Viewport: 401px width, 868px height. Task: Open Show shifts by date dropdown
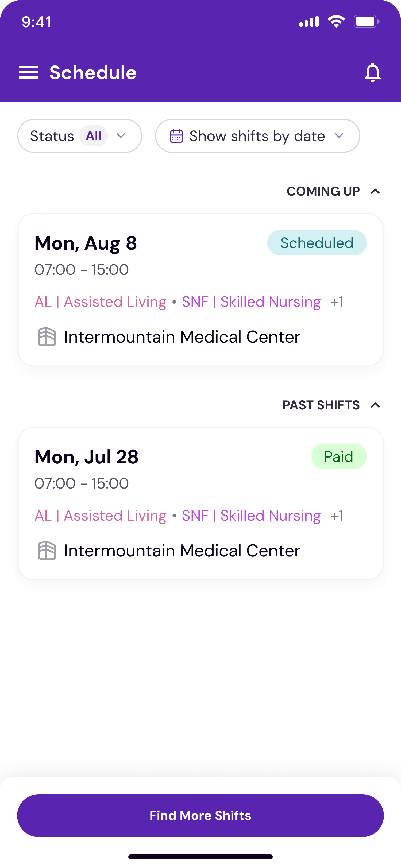(x=257, y=136)
